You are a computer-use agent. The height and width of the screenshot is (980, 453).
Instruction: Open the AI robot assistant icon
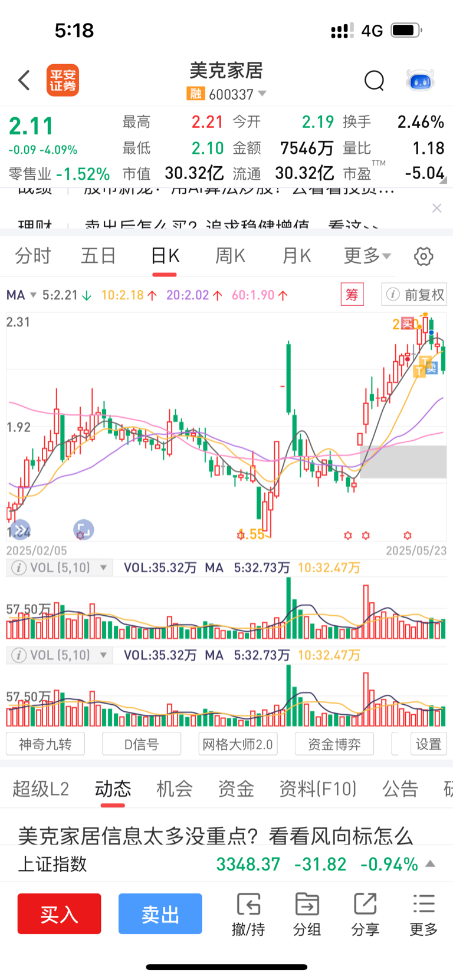click(x=421, y=80)
